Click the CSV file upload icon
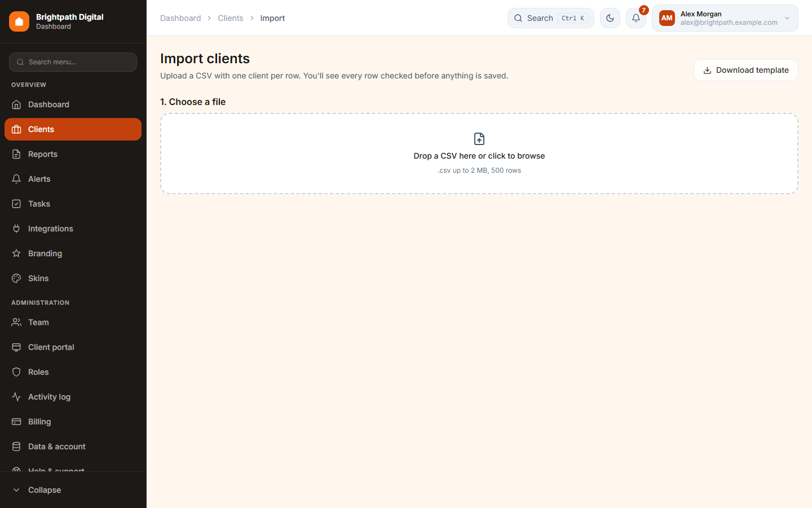812x508 pixels. [x=479, y=139]
